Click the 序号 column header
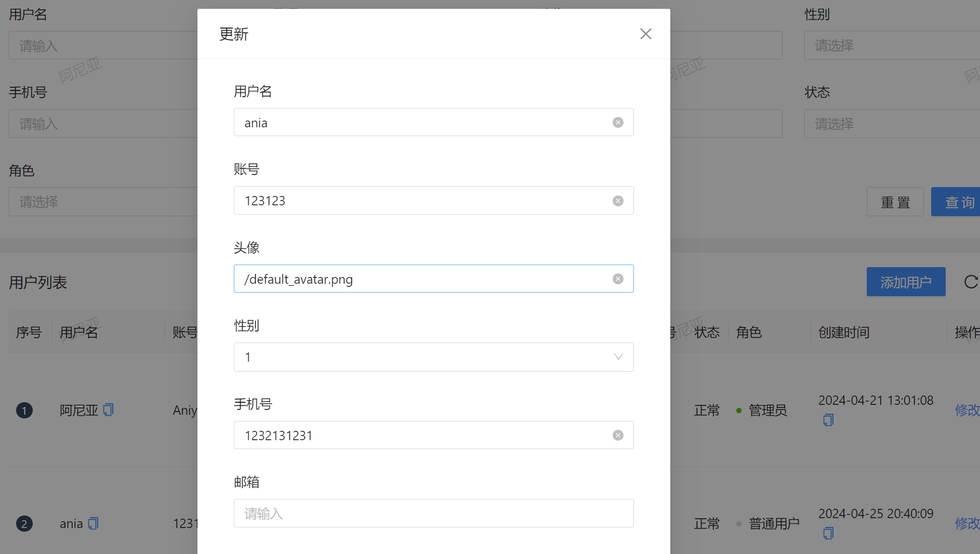Image resolution: width=980 pixels, height=554 pixels. tap(29, 332)
